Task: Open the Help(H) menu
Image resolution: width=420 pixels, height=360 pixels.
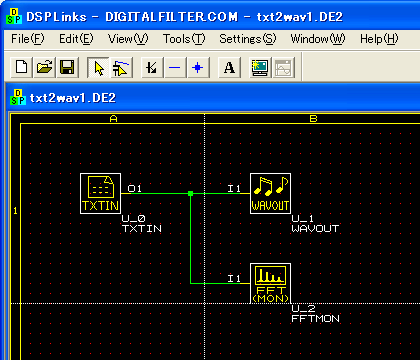Action: coord(379,39)
